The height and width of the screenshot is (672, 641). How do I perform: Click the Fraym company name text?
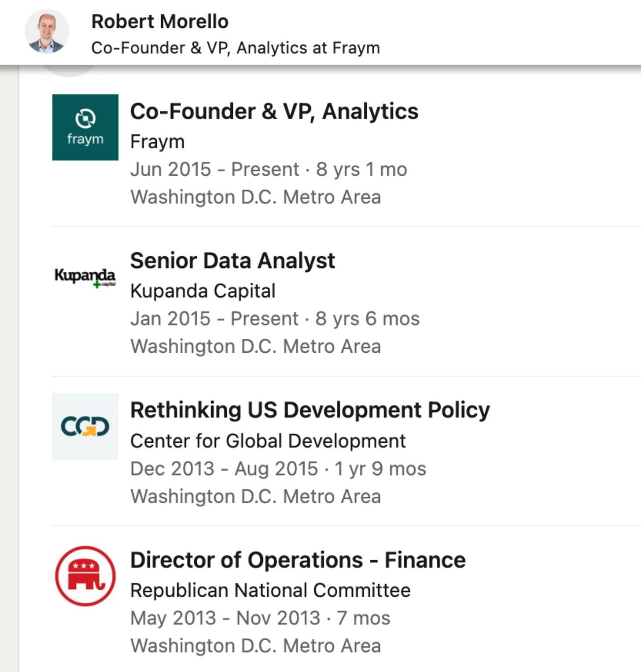point(157,142)
